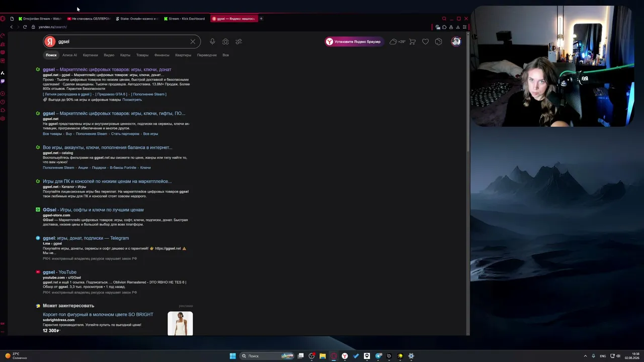Click the Установите Яндекс Браузер button
644x362 pixels.
(x=354, y=42)
